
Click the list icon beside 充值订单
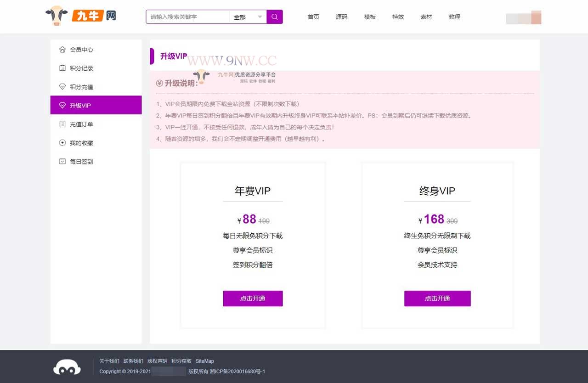click(62, 124)
